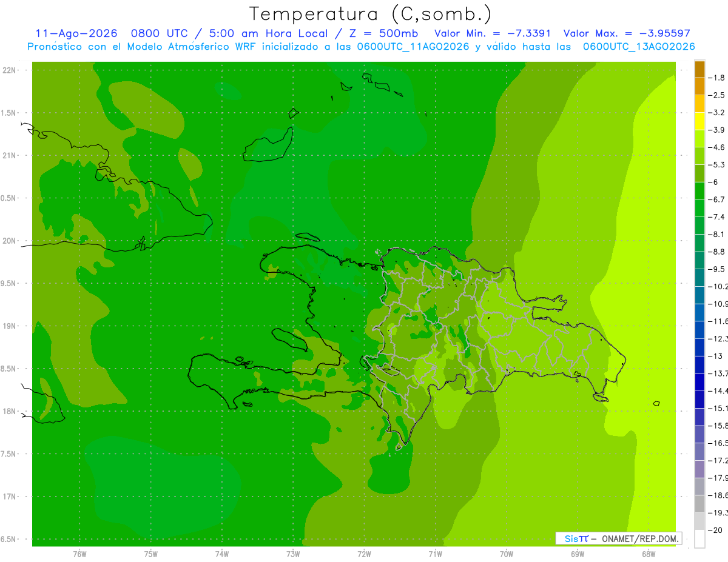728x562 pixels.
Task: Click the '-1.8' colorbar value
Action: (716, 78)
